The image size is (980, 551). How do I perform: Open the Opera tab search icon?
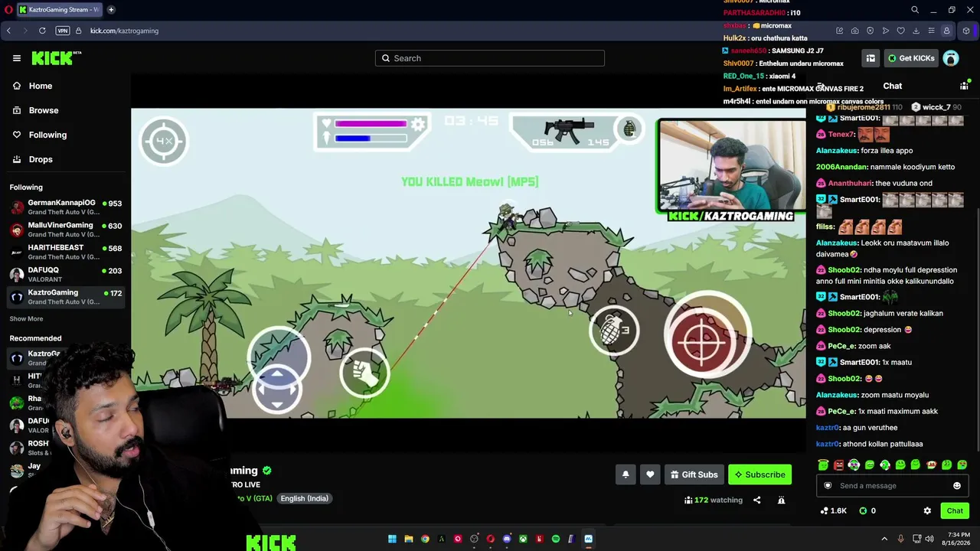[x=915, y=10]
